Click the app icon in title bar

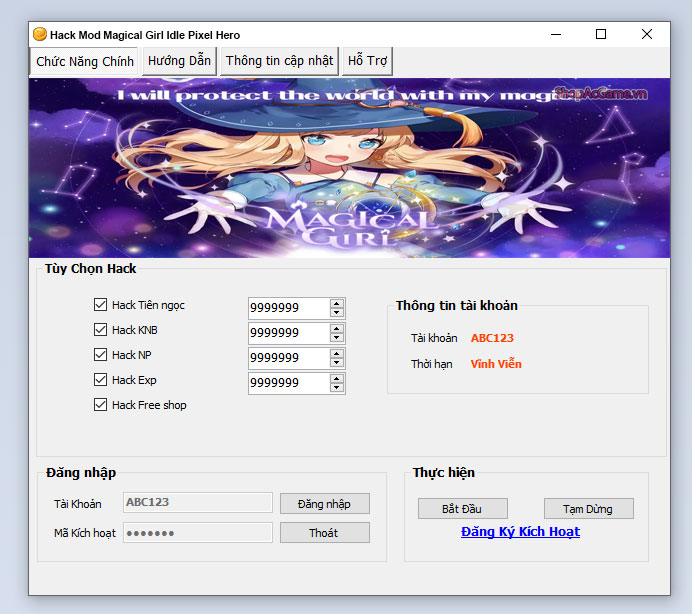pos(40,34)
